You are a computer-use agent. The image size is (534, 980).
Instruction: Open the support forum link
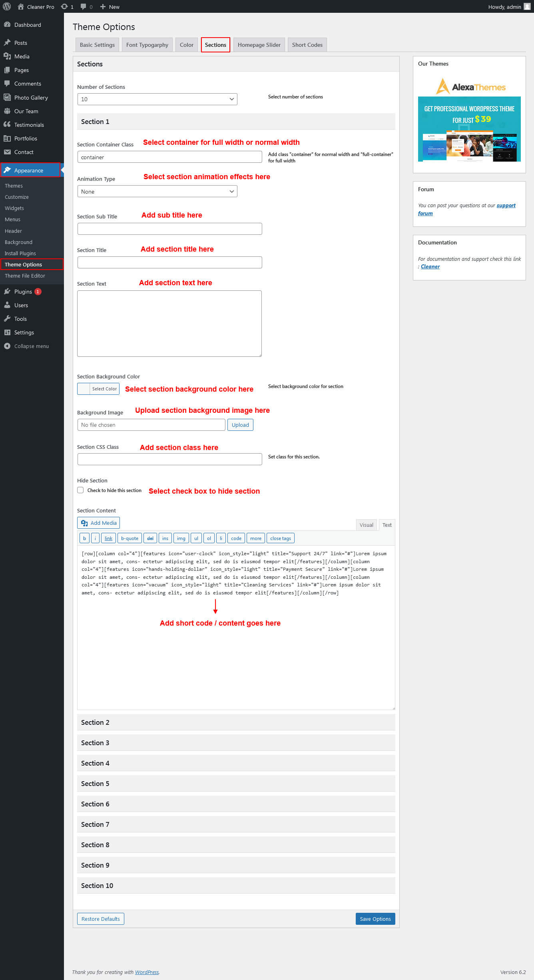click(x=506, y=205)
